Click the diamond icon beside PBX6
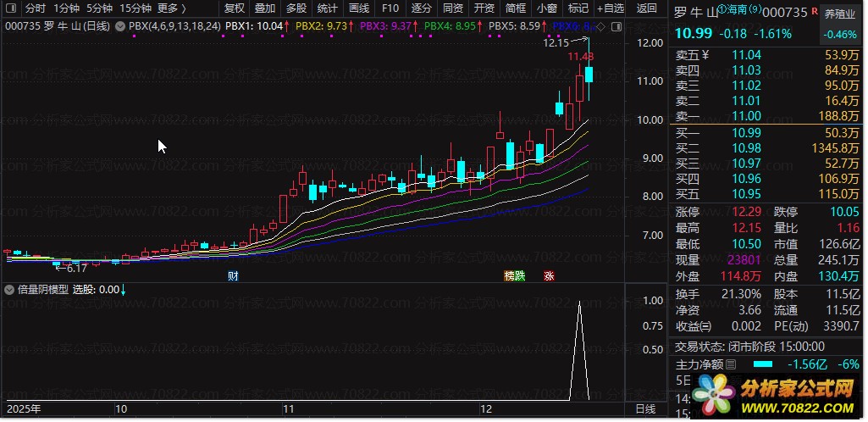This screenshot has width=868, height=422. pos(601,26)
